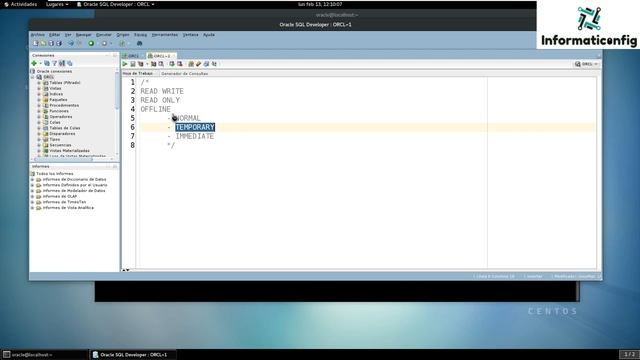The height and width of the screenshot is (360, 640).
Task: Click the Open file icon in main toolbar
Action: tap(43, 43)
